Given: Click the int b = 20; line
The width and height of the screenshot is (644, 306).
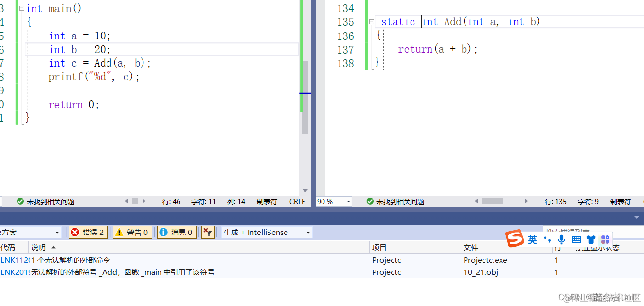Looking at the screenshot, I should click(80, 50).
